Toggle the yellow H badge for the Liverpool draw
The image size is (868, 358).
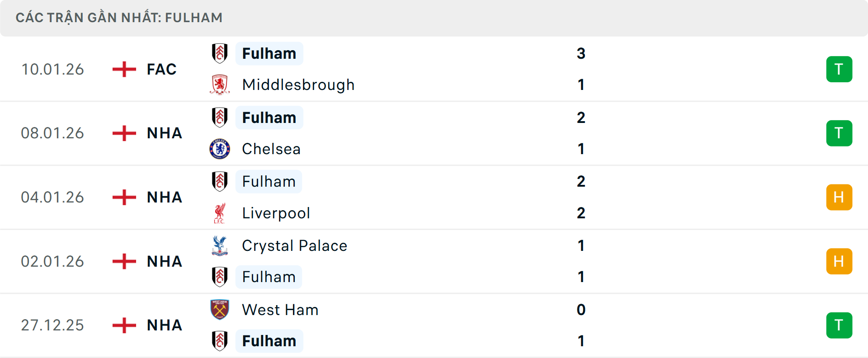839,197
